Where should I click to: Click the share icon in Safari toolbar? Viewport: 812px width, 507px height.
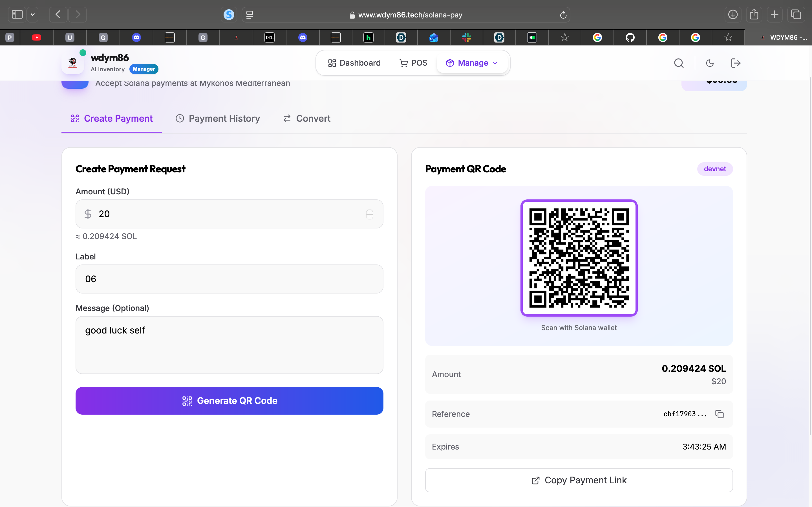click(754, 15)
